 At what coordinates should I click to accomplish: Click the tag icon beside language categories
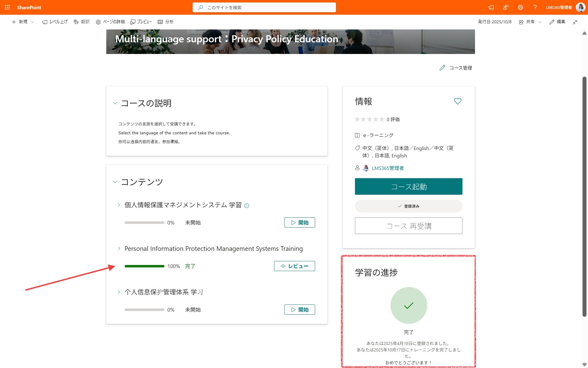tap(357, 148)
